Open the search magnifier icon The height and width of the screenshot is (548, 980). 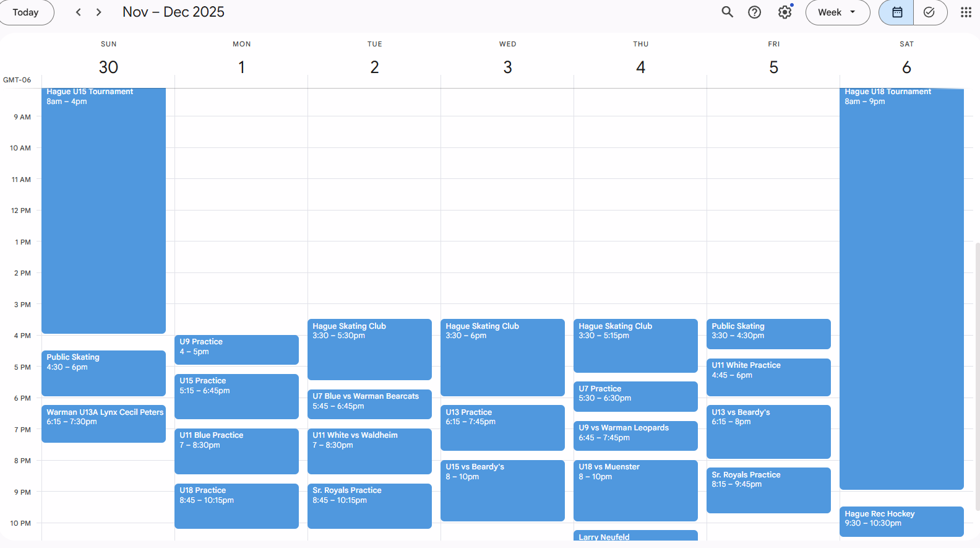(727, 12)
